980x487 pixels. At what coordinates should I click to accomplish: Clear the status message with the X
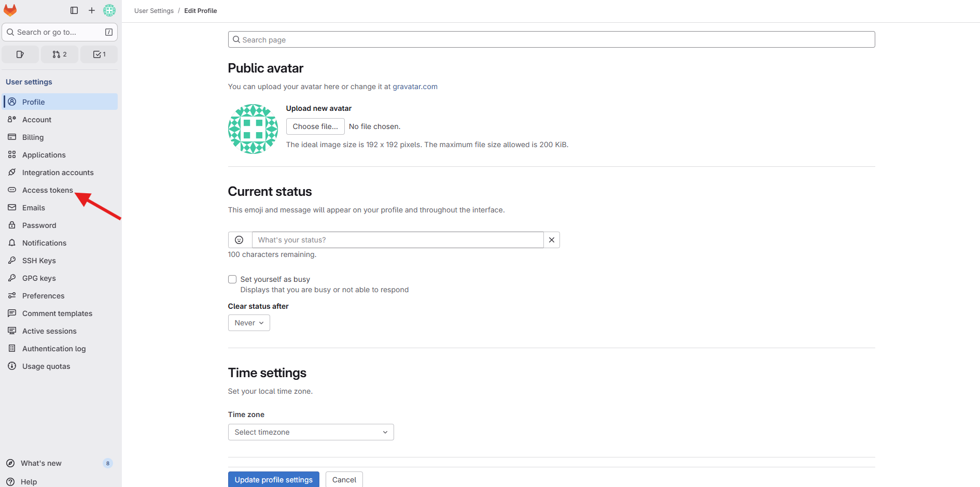[x=551, y=239]
